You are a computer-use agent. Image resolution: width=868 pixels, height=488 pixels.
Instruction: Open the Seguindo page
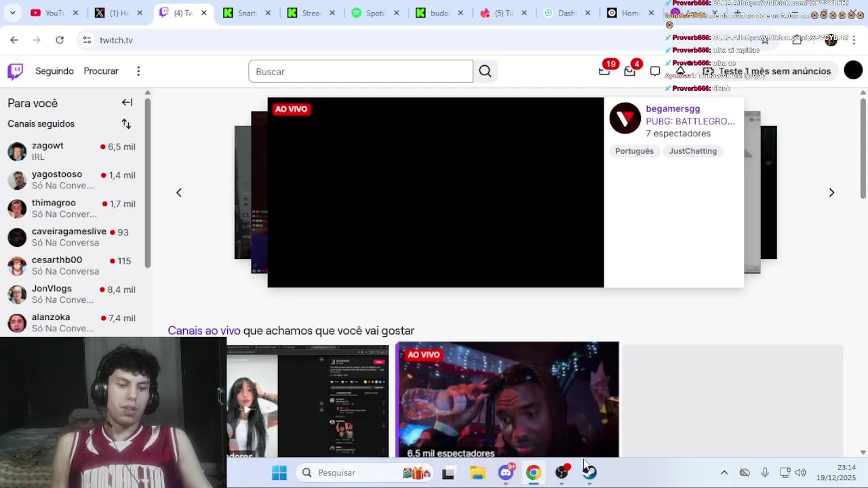54,71
